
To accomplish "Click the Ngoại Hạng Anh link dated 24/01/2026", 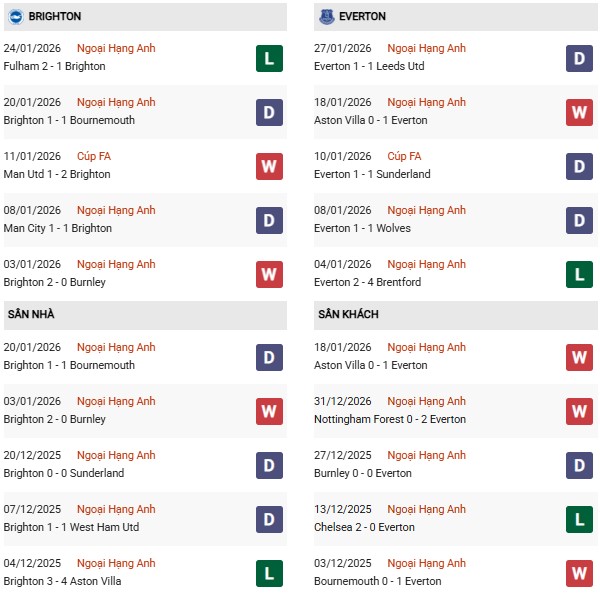I will pos(117,48).
